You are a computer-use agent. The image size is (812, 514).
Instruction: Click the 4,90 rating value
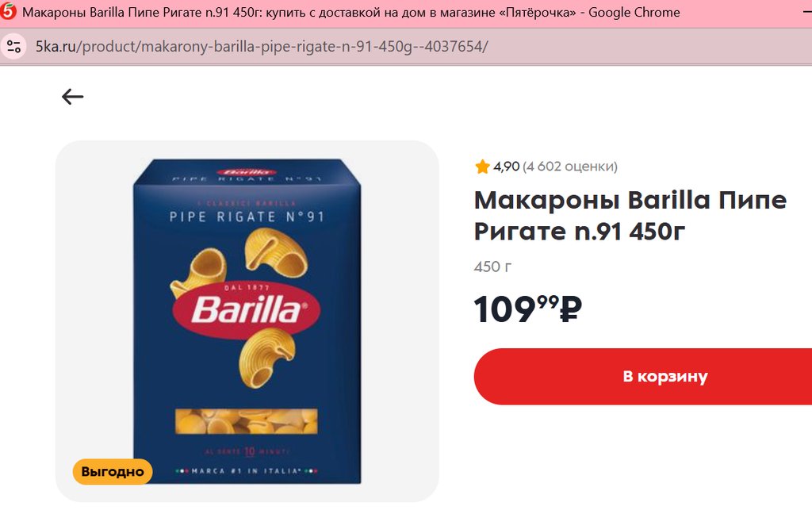pyautogui.click(x=507, y=167)
